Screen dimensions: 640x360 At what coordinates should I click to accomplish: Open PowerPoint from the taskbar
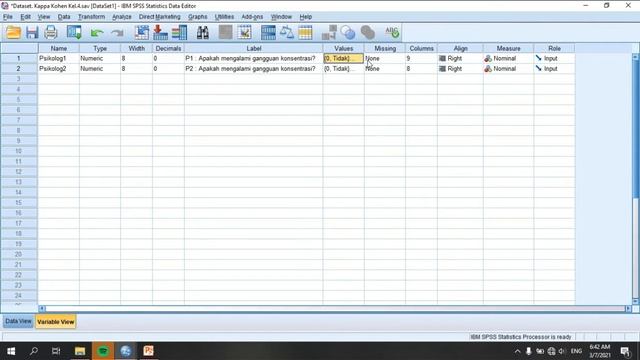[x=148, y=351]
